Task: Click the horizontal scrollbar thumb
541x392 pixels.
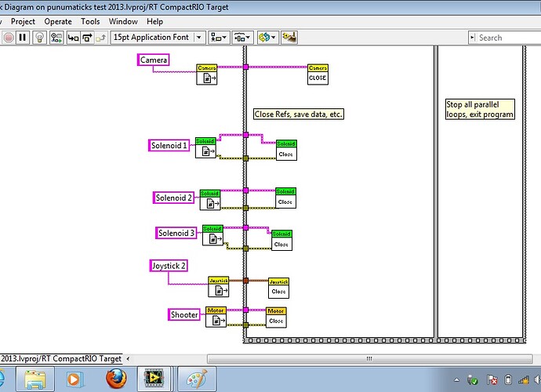Action: point(369,359)
